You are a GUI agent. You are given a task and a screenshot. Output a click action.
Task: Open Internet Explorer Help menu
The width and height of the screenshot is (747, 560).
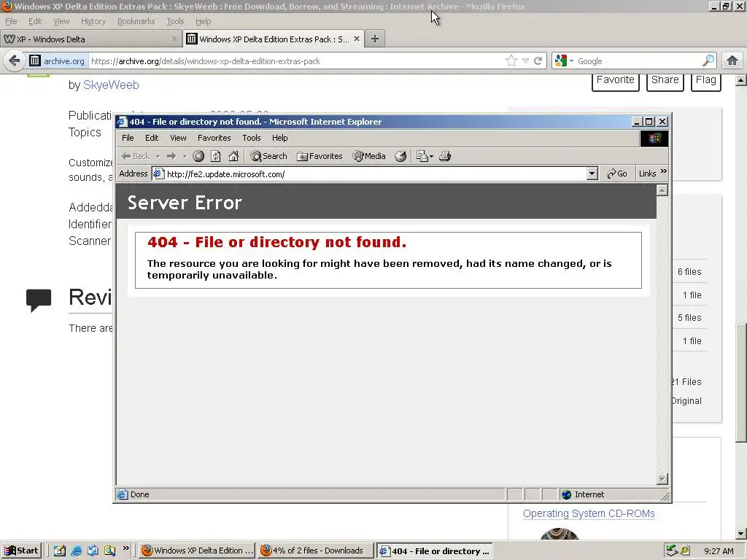click(x=279, y=138)
